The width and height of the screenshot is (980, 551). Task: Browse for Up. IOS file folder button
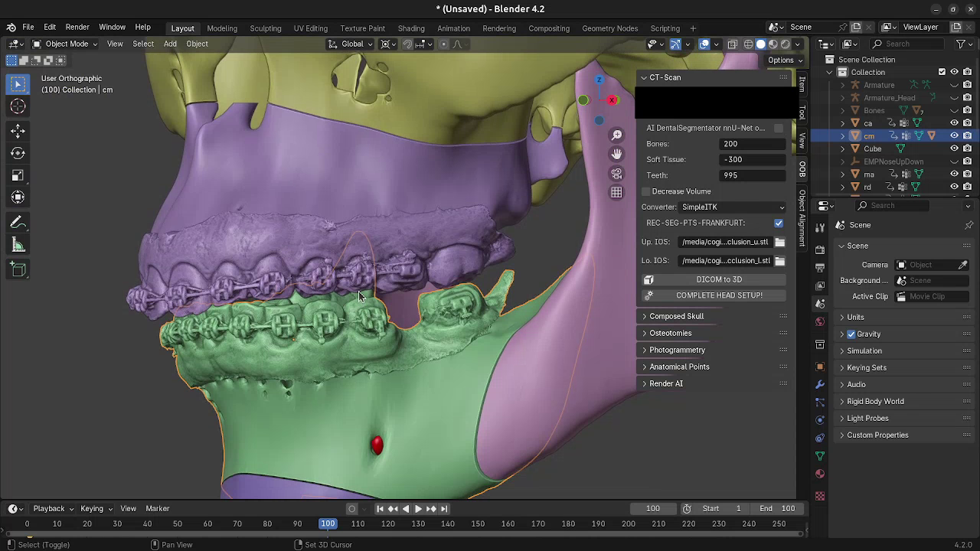(x=779, y=242)
